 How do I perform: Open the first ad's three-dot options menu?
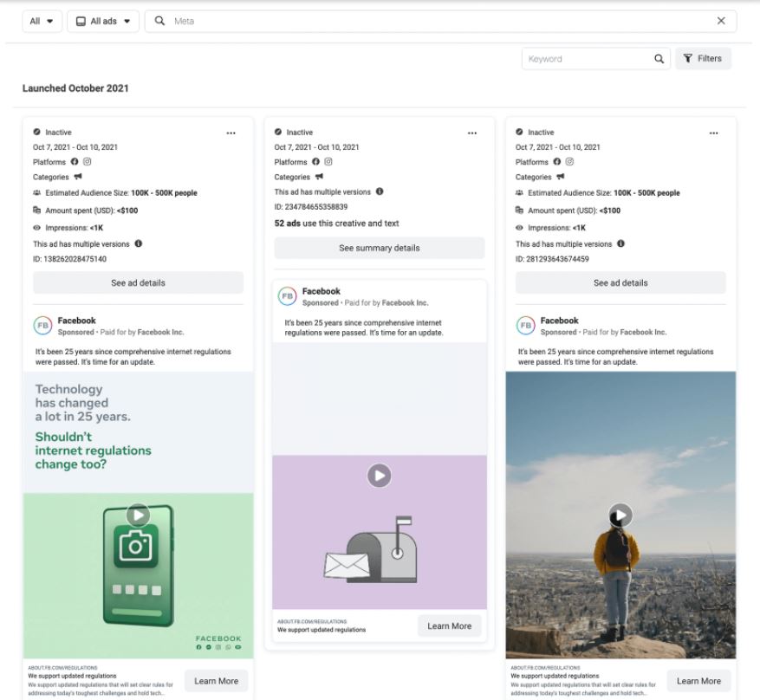pyautogui.click(x=231, y=133)
